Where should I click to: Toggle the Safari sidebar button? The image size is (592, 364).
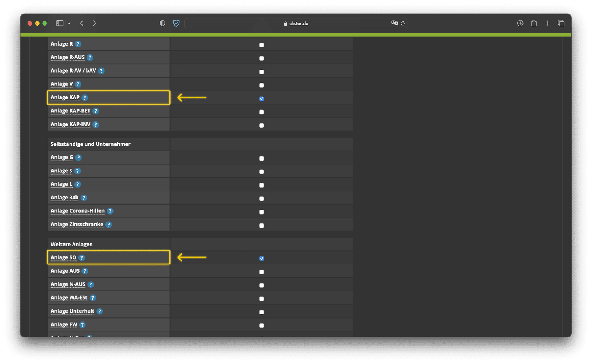[60, 23]
